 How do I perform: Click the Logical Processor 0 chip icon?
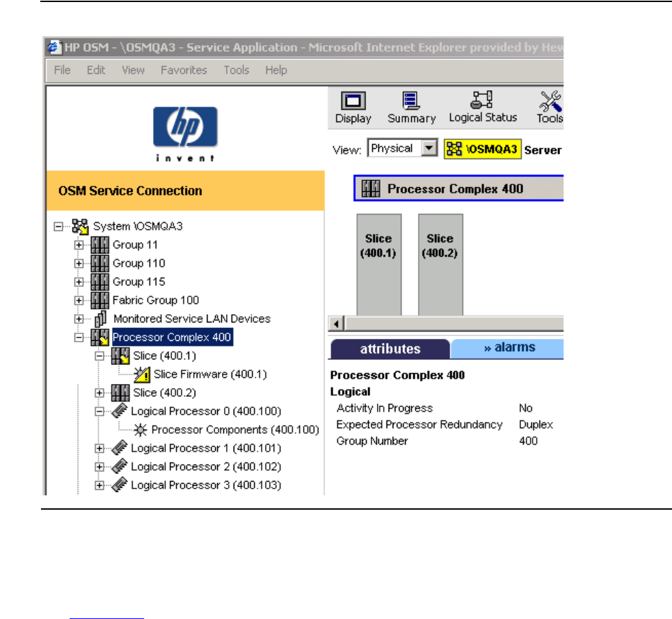pyautogui.click(x=120, y=411)
